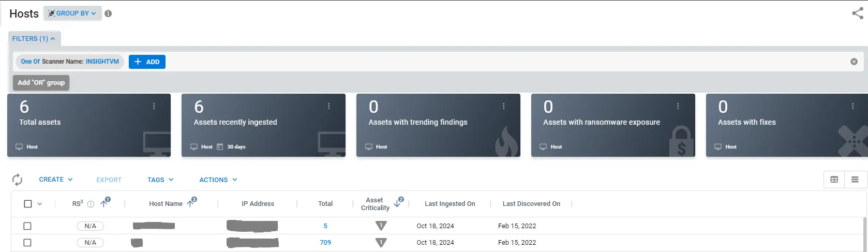Open the total findings link 5
868x252 pixels.
coord(325,226)
